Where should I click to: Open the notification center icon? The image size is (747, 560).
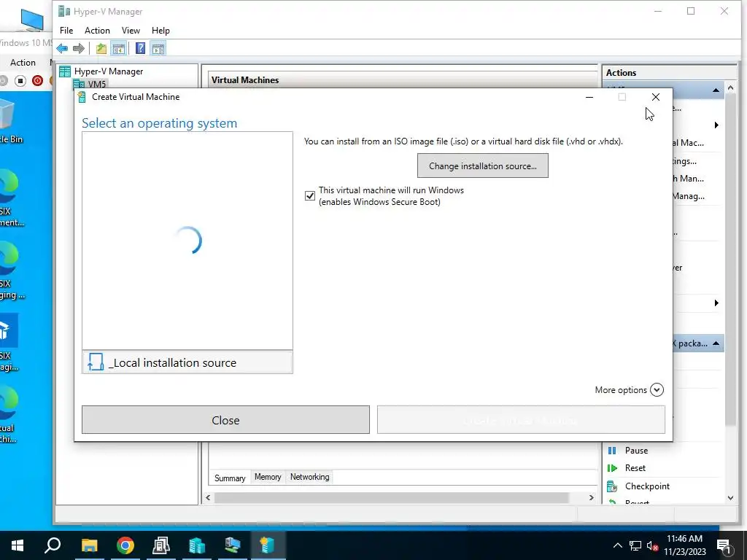(724, 546)
